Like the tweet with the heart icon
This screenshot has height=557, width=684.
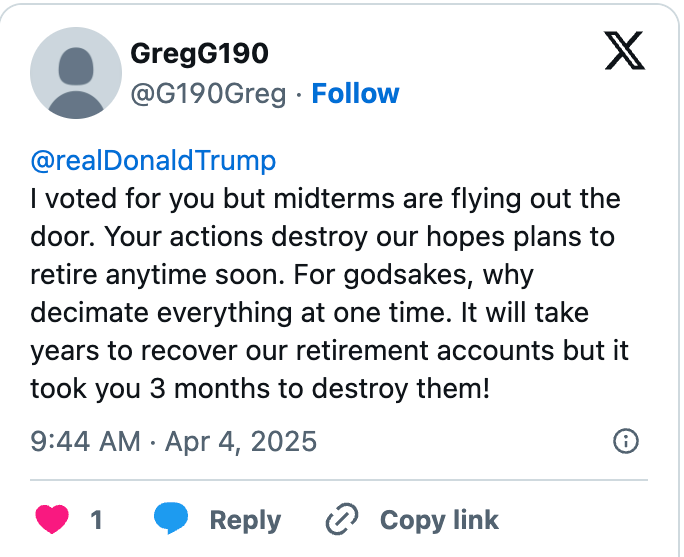click(52, 519)
